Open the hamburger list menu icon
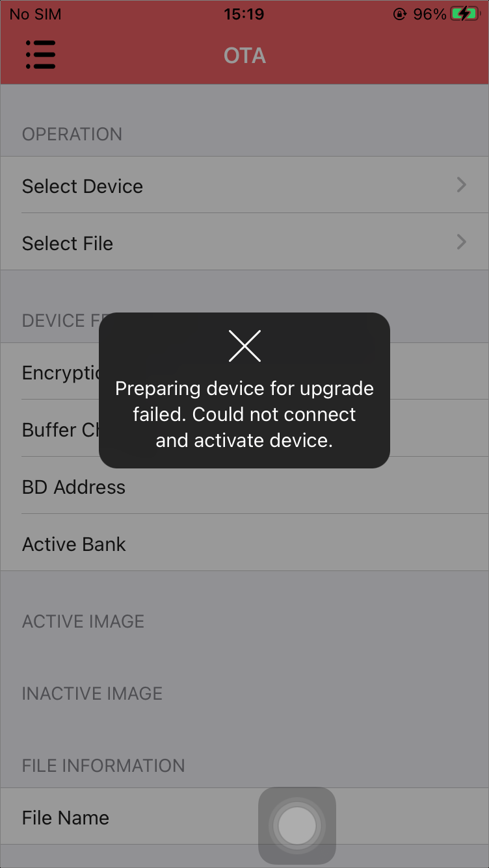 pos(40,55)
